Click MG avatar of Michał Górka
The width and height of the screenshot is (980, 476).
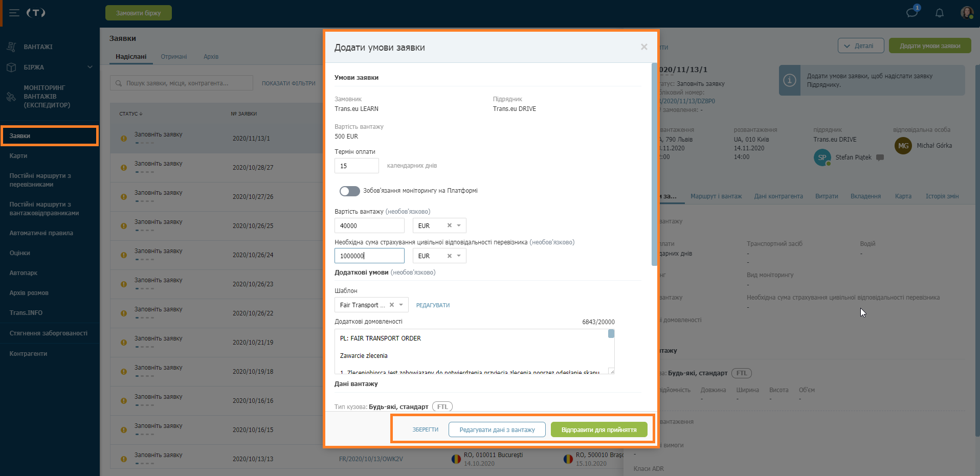pos(903,146)
